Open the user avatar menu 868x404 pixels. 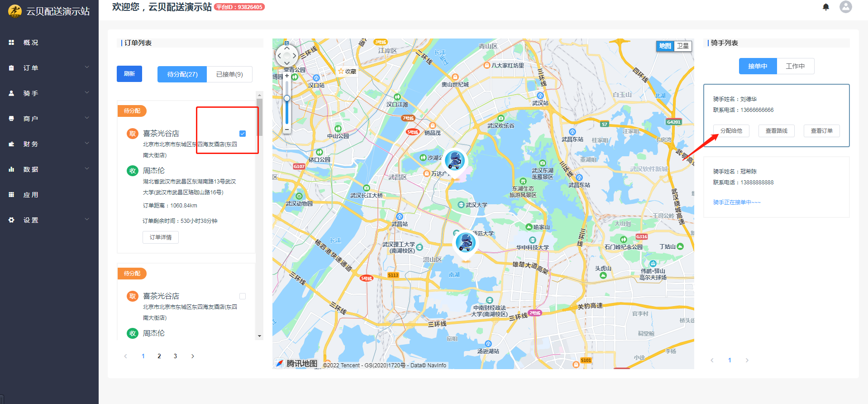point(846,7)
